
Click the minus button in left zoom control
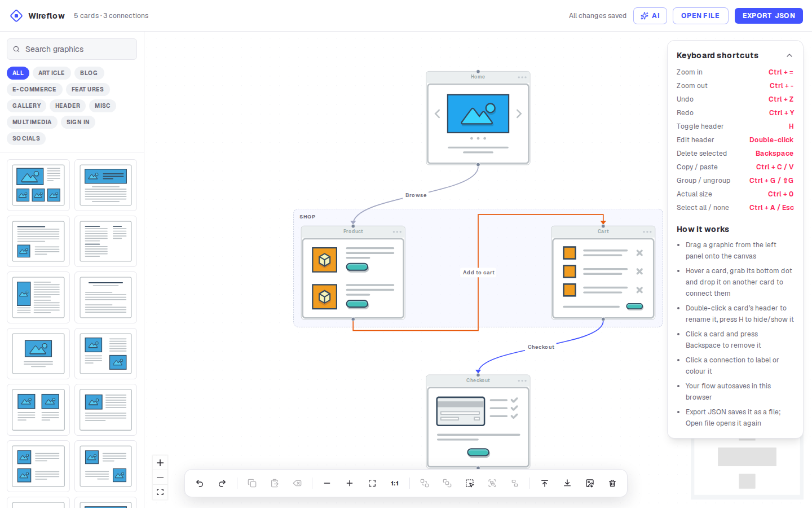point(160,478)
